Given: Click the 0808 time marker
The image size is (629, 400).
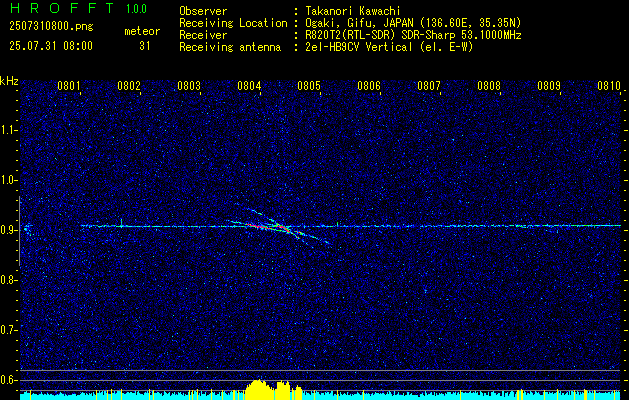Looking at the screenshot, I should coord(489,85).
